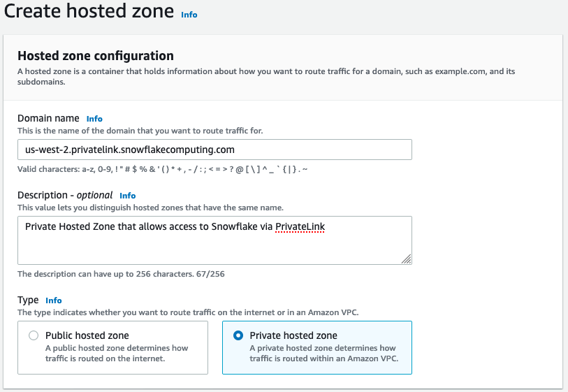Screen dimensions: 568x392
Task: Click the underlined PrivateLink word in description
Action: 300,226
